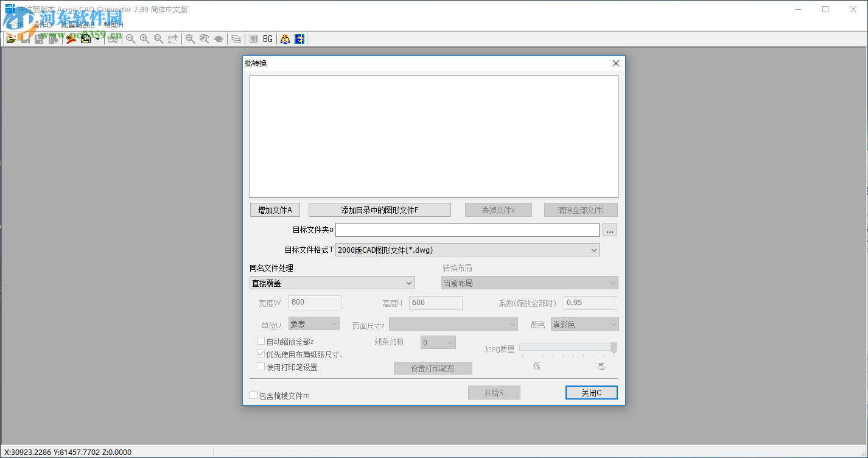Select the Pan tool icon
This screenshot has width=868, height=458.
[x=172, y=38]
